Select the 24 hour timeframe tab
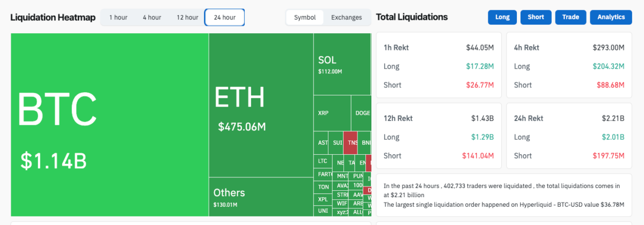Image resolution: width=644 pixels, height=225 pixels. (224, 18)
